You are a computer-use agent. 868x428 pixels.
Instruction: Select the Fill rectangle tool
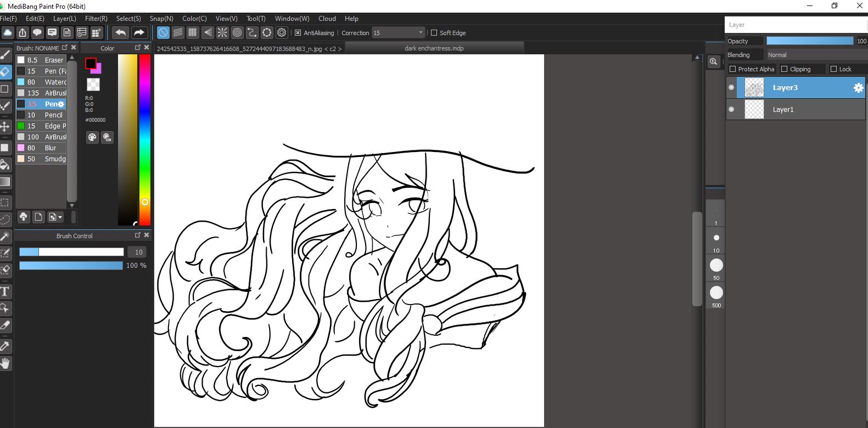(5, 148)
